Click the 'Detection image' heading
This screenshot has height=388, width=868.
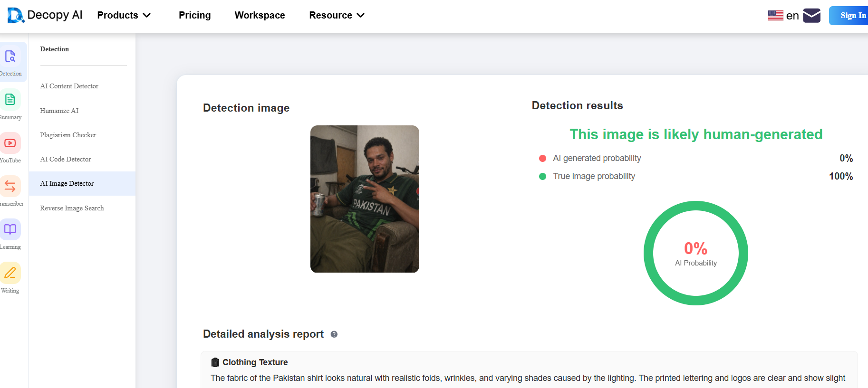coord(246,108)
